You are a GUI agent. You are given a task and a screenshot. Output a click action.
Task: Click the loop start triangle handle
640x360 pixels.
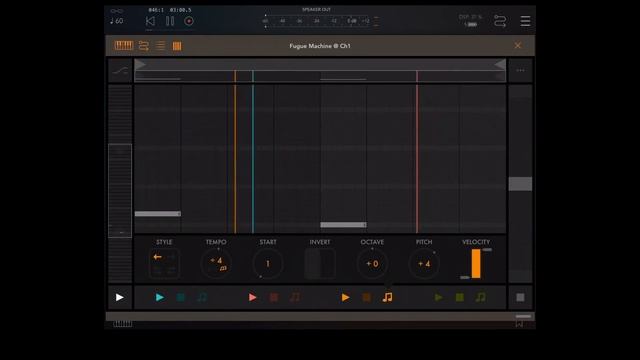[140, 64]
